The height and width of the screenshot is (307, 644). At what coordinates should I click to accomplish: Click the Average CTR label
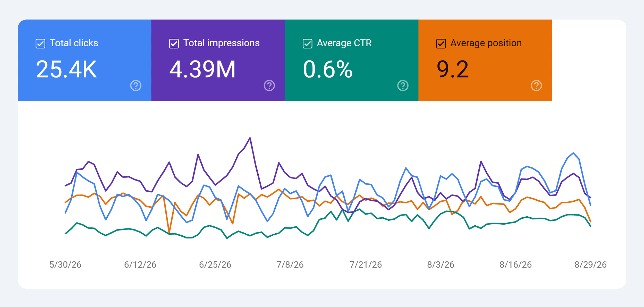(x=344, y=43)
